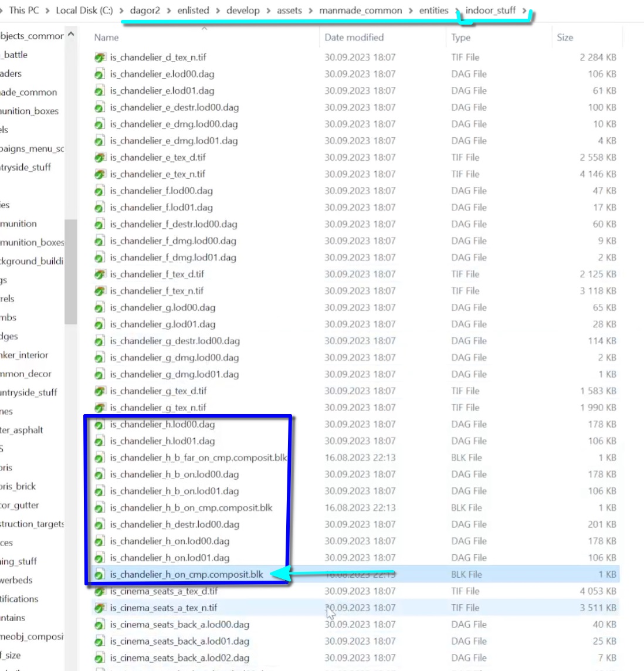Screen dimensions: 644x671
Task: Click the Type column header
Action: click(460, 38)
